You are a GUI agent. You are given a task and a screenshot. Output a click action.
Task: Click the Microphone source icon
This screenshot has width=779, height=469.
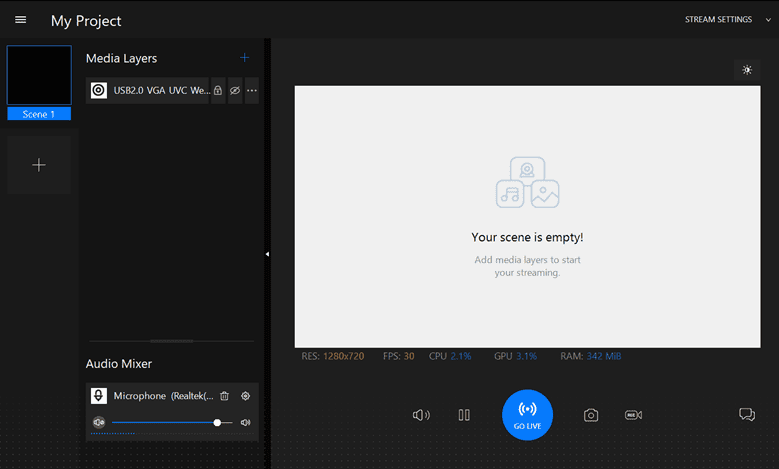(99, 396)
